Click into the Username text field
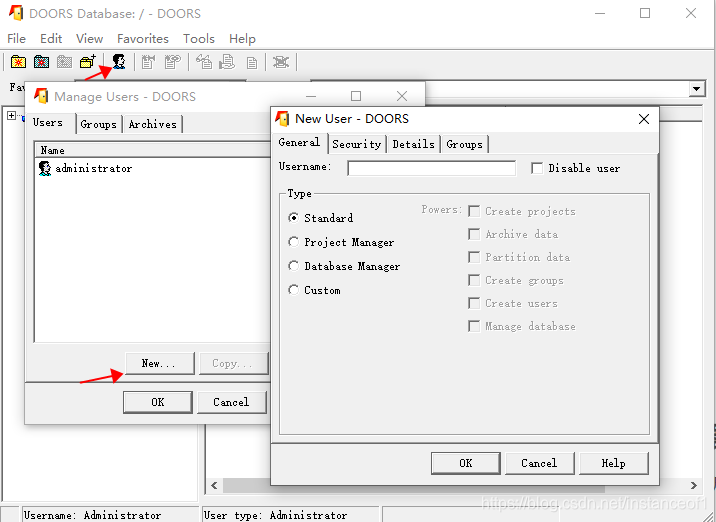The width and height of the screenshot is (716, 522). 431,168
